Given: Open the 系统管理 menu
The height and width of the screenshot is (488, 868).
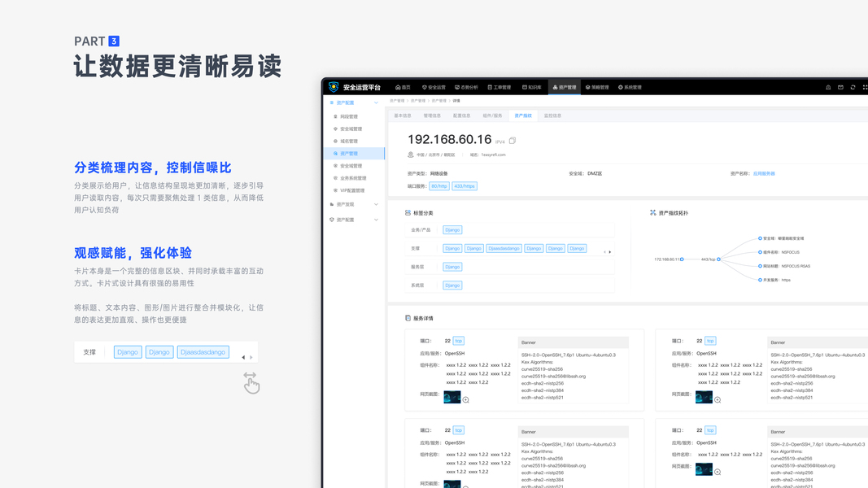Looking at the screenshot, I should pyautogui.click(x=630, y=87).
